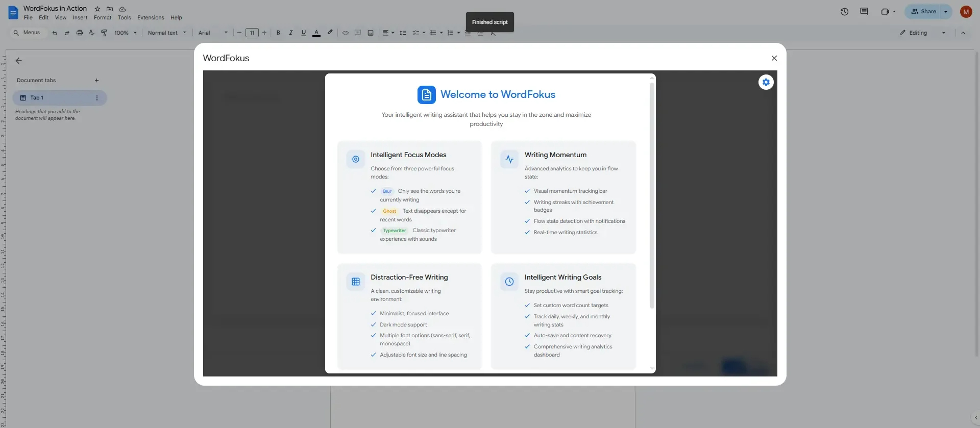Start a Meet video call

click(885, 11)
